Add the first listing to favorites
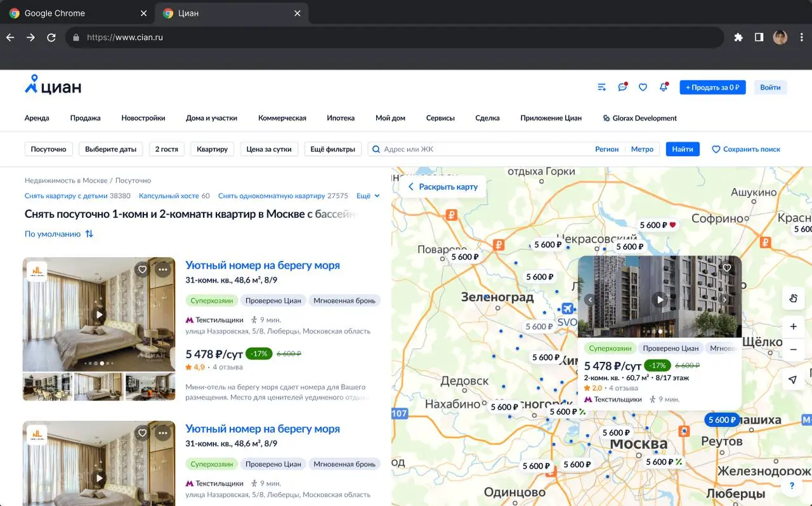 [142, 270]
